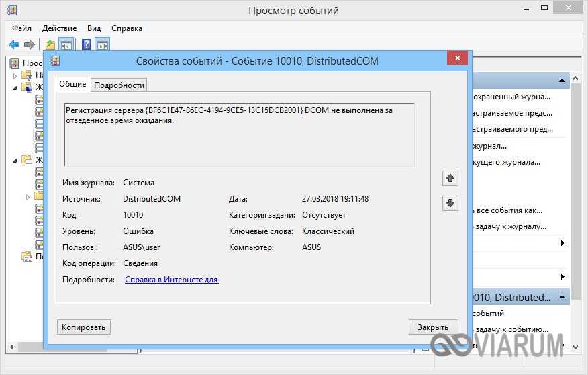Click the Forward arrow in toolbar
Image resolution: width=588 pixels, height=375 pixels.
(30, 44)
